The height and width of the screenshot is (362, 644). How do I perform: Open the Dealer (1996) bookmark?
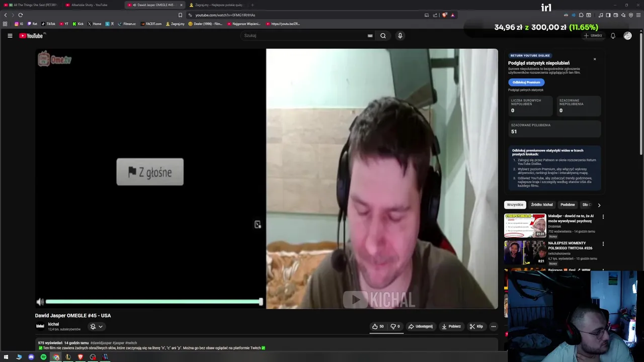[205, 24]
